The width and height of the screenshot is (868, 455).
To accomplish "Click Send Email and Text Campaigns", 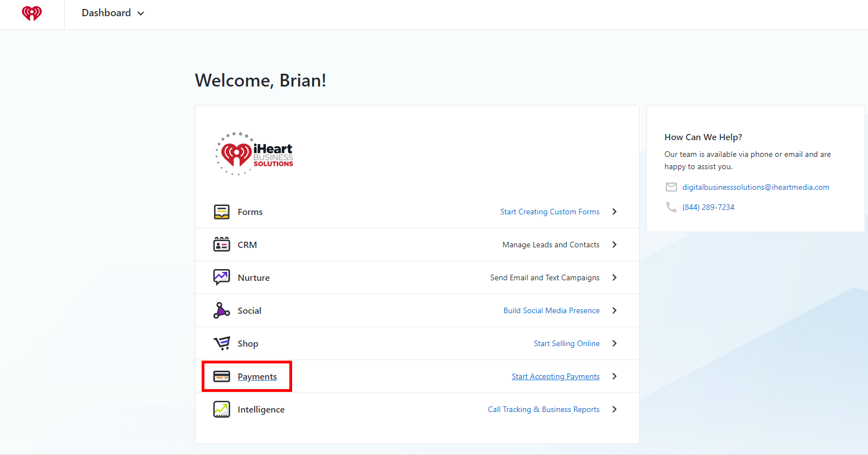I will point(545,277).
